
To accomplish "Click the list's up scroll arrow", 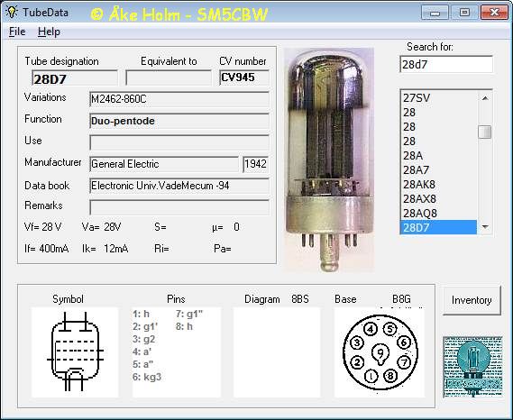I will coord(485,98).
